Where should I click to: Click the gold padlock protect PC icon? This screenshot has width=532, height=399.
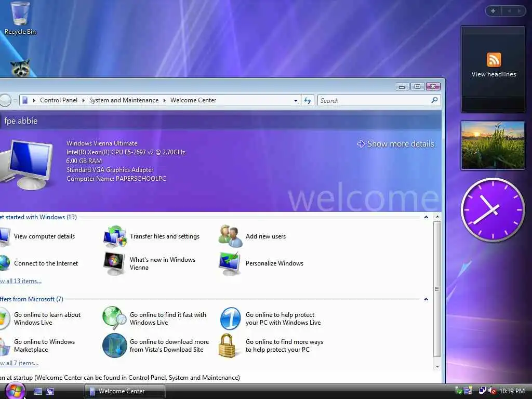click(x=228, y=345)
